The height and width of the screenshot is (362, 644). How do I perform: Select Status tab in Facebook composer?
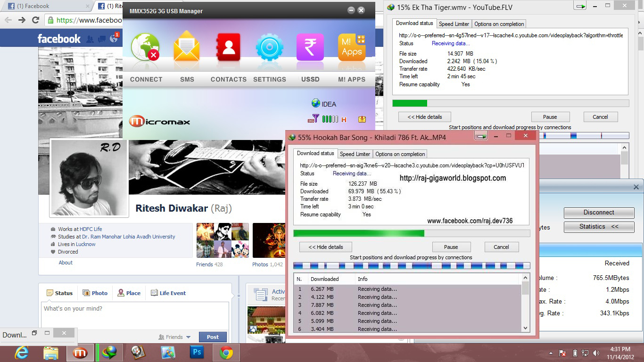59,293
